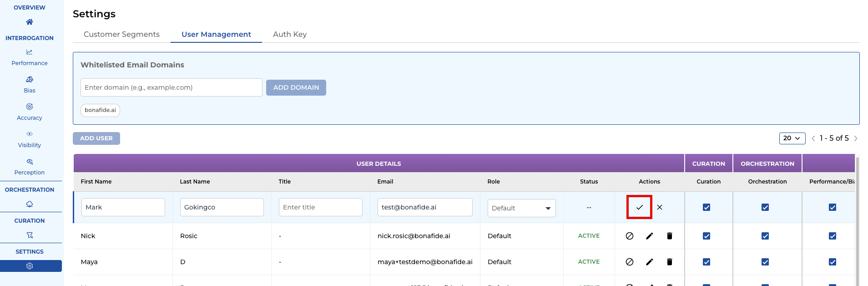Viewport: 868px width, 286px height.
Task: Cancel the new user row edit
Action: tap(660, 207)
